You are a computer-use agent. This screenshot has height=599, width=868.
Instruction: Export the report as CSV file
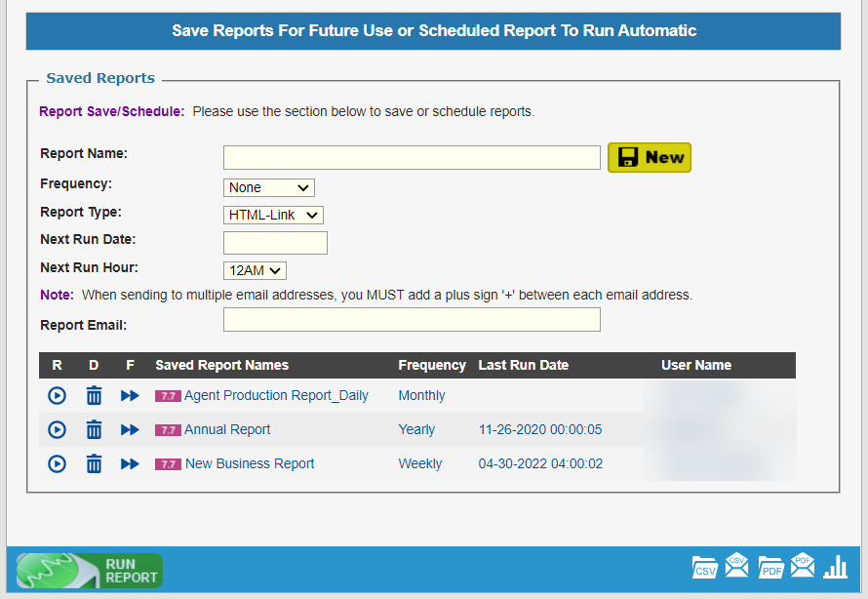click(x=704, y=567)
